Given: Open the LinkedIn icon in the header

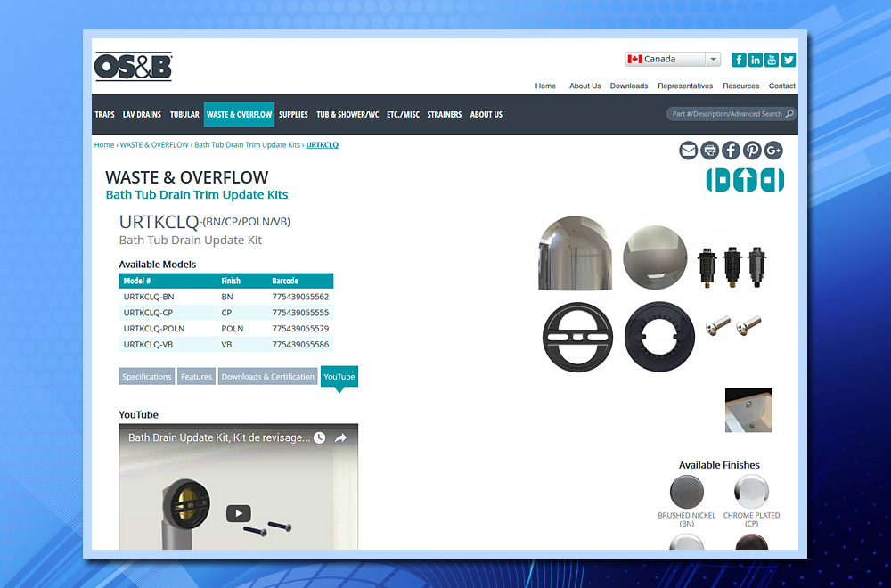Looking at the screenshot, I should [x=756, y=60].
